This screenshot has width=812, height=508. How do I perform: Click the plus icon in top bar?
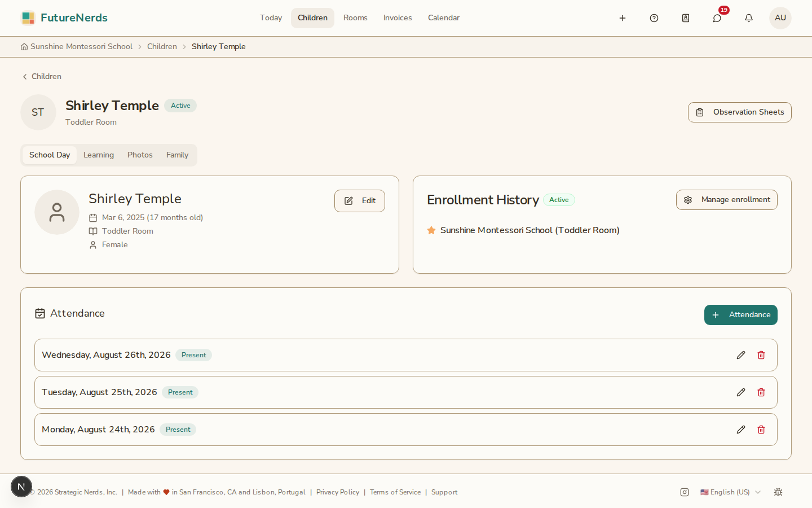click(x=623, y=18)
